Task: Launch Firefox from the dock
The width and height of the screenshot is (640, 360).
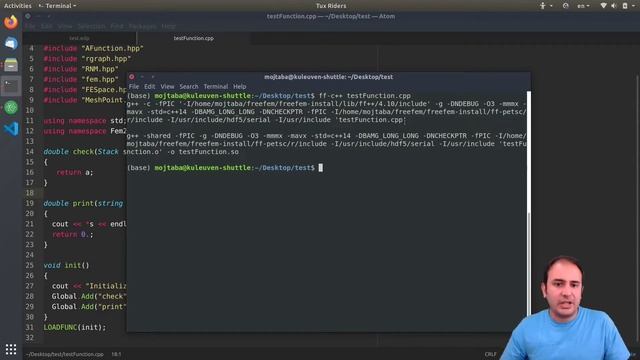Action: [x=11, y=22]
